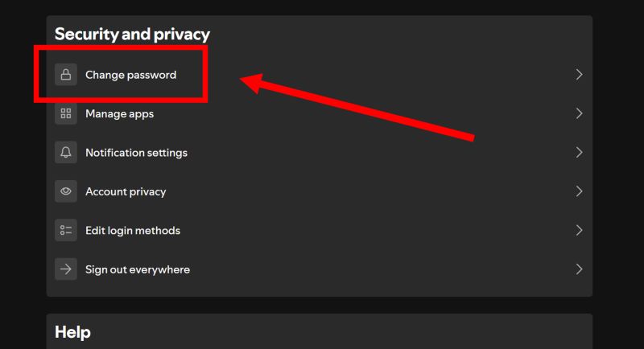
Task: Click the list icon for Edit login methods
Action: point(66,231)
